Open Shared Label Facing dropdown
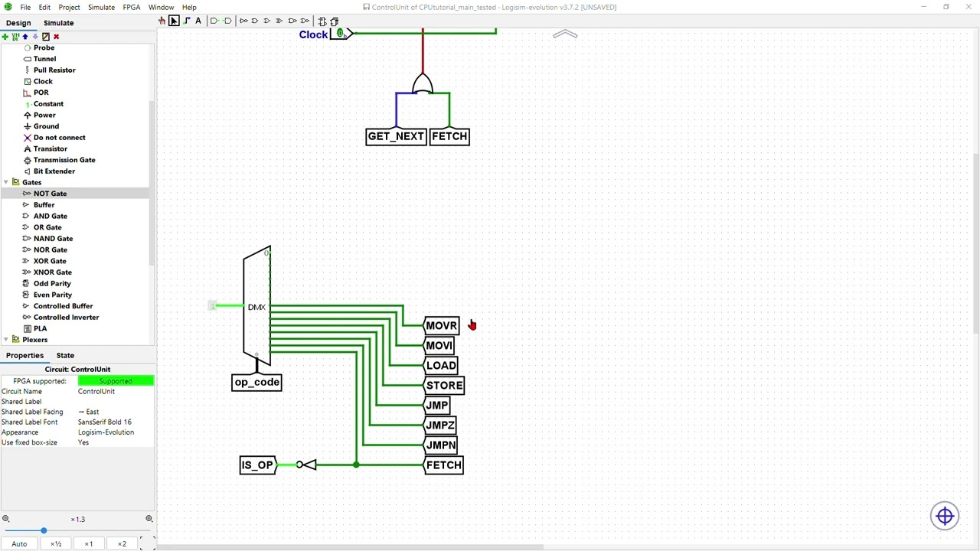The width and height of the screenshot is (980, 551). tap(116, 412)
